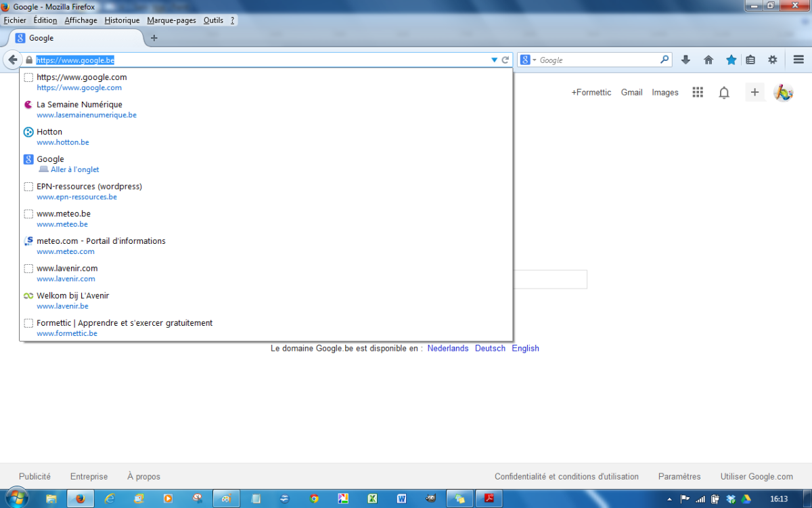Open the Publicité footer link
Screen dimensions: 812x508
(x=35, y=476)
